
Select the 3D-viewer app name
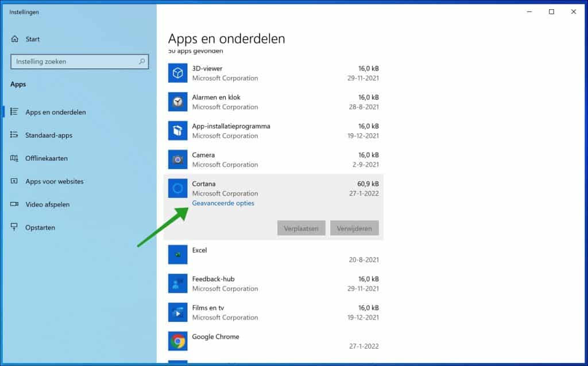click(x=207, y=69)
